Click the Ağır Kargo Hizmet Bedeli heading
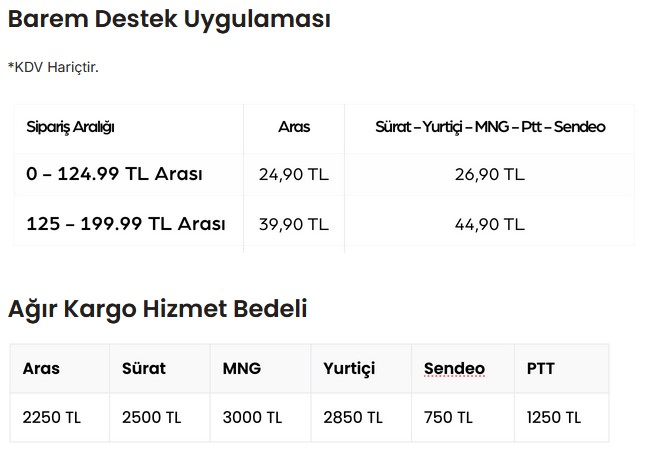Viewport: 665px width, 461px height. [157, 309]
